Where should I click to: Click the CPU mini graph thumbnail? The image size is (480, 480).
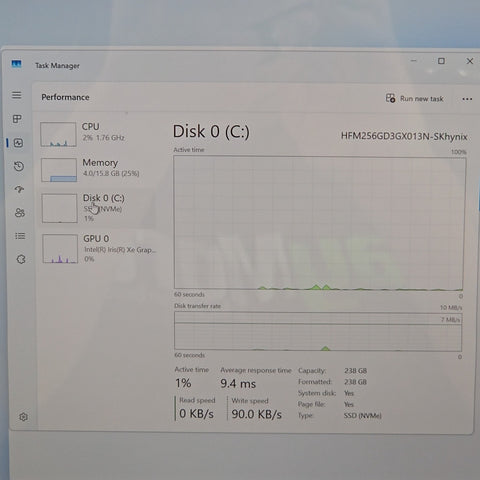[58, 134]
